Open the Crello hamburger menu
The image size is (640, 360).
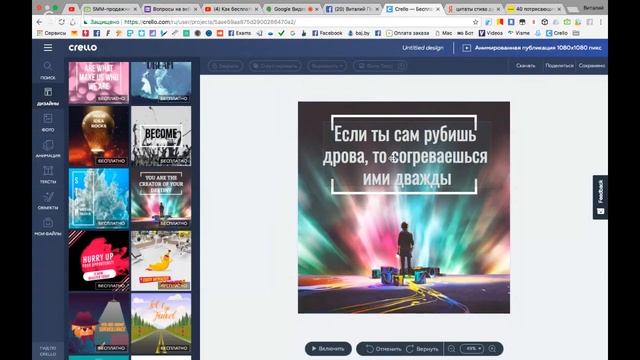click(48, 48)
